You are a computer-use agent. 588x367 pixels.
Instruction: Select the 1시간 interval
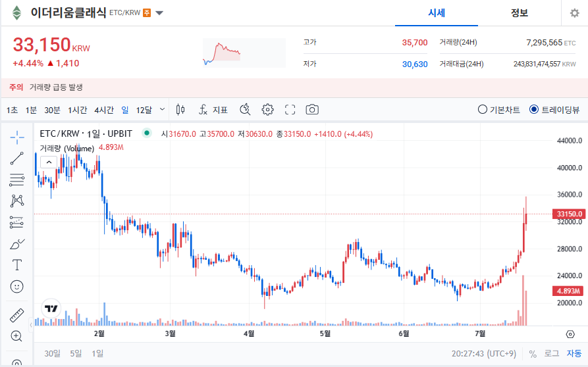tap(77, 110)
